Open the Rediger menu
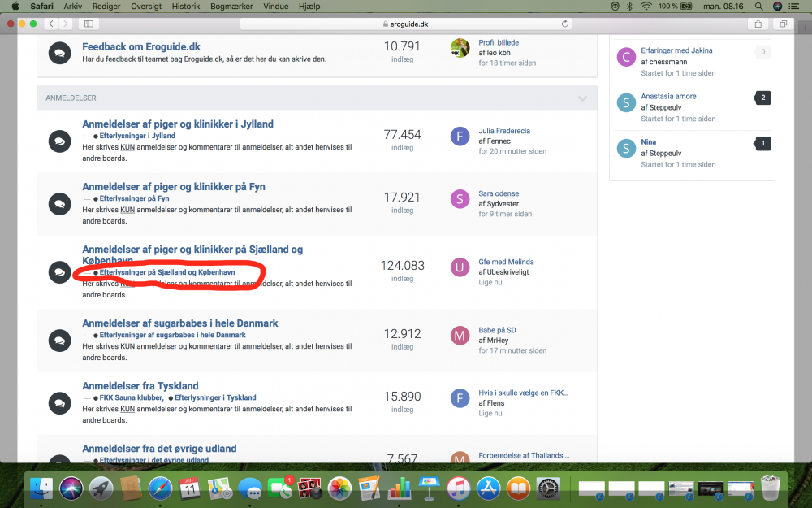This screenshot has width=812, height=508. click(x=106, y=7)
